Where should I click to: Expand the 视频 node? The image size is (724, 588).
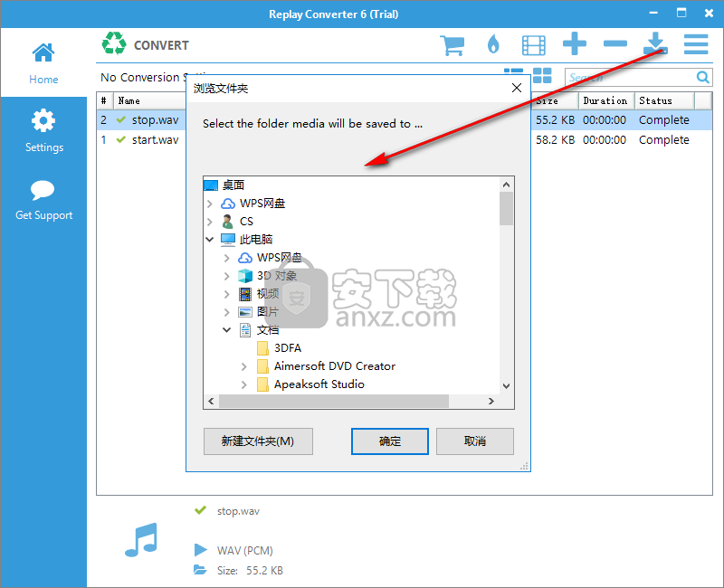pyautogui.click(x=227, y=294)
